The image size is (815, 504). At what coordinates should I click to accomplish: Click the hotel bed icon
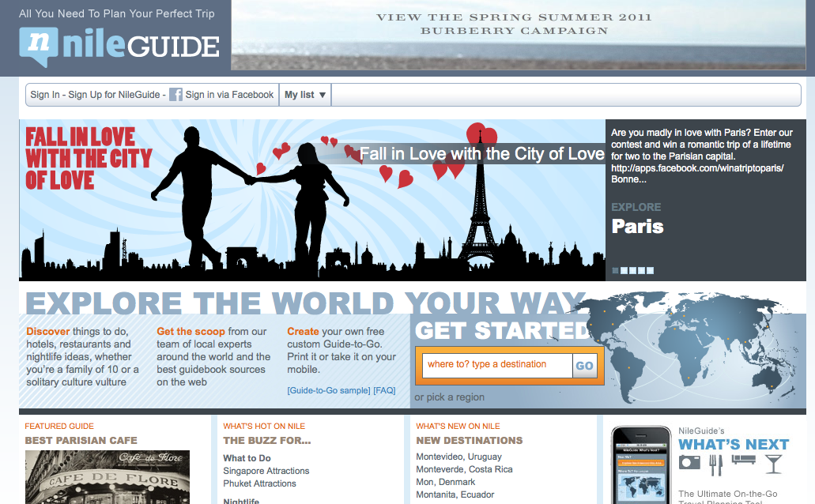click(x=743, y=459)
